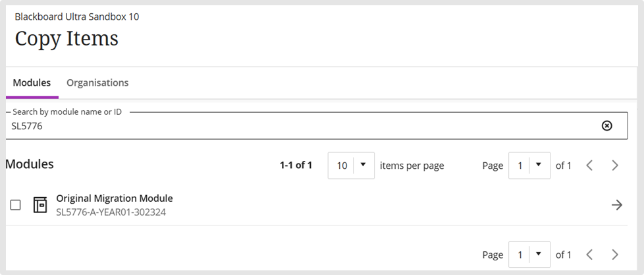Clear the module search field
Screen dimensions: 644x275
tap(606, 126)
